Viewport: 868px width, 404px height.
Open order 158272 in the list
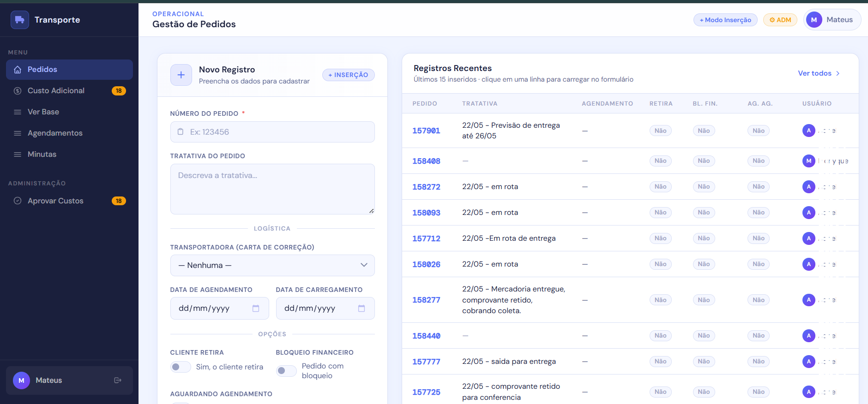pos(426,187)
